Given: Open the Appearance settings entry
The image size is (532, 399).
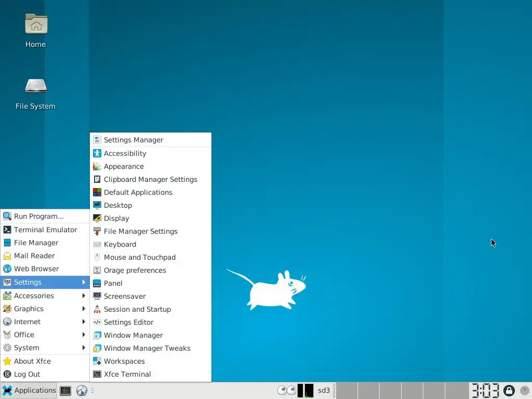Looking at the screenshot, I should [151, 166].
